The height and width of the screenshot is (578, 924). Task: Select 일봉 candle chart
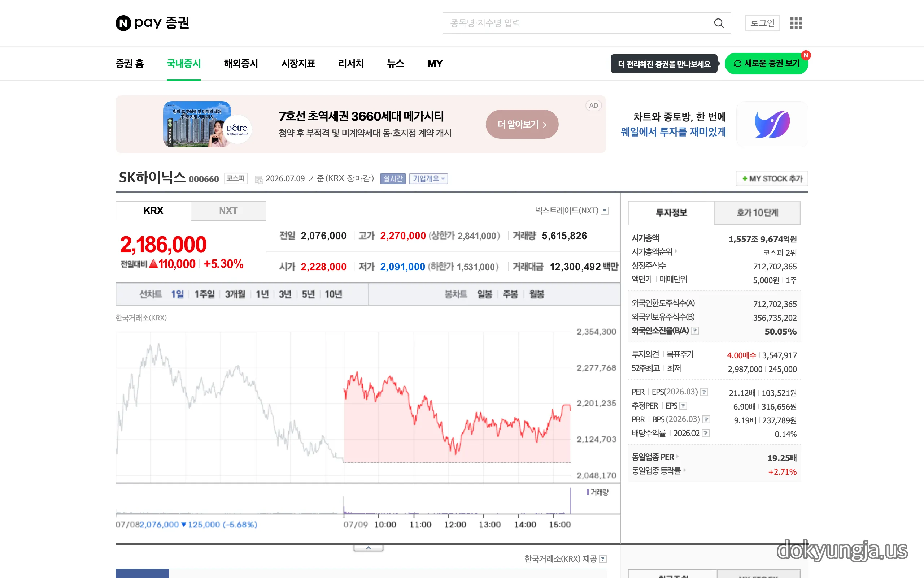[484, 294]
